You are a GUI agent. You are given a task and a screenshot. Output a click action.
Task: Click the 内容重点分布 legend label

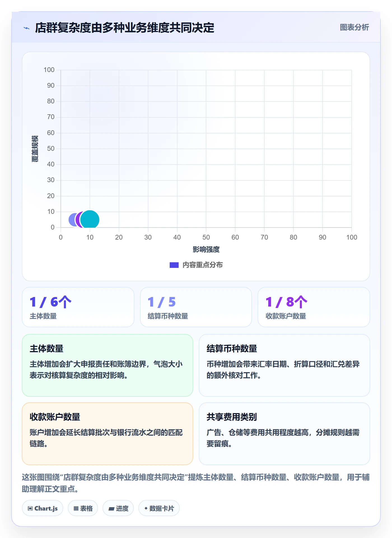tap(202, 265)
